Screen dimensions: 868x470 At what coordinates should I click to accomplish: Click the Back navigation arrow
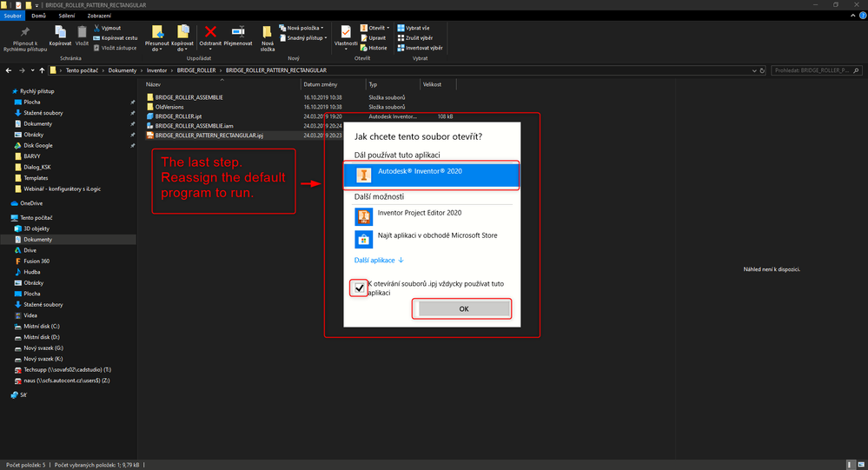[9, 70]
